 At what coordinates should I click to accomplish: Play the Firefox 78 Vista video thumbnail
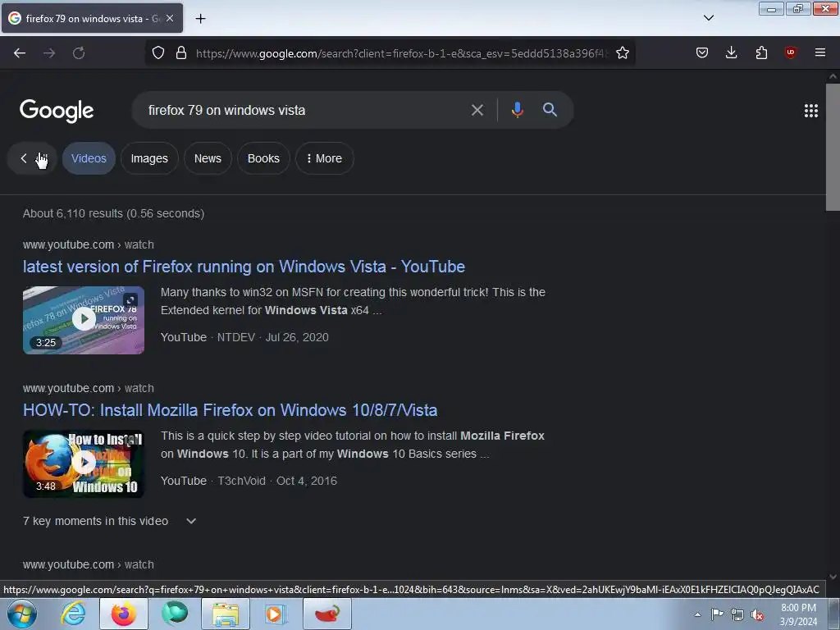tap(84, 320)
